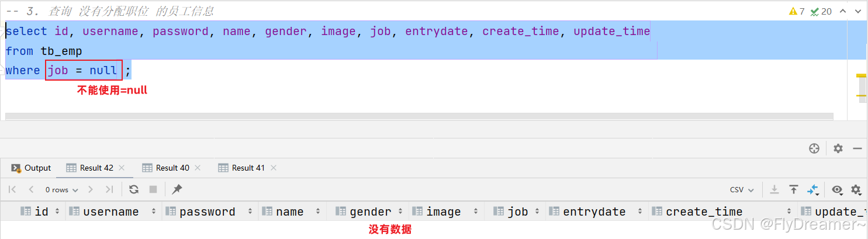Click the stop execution square button

(153, 189)
